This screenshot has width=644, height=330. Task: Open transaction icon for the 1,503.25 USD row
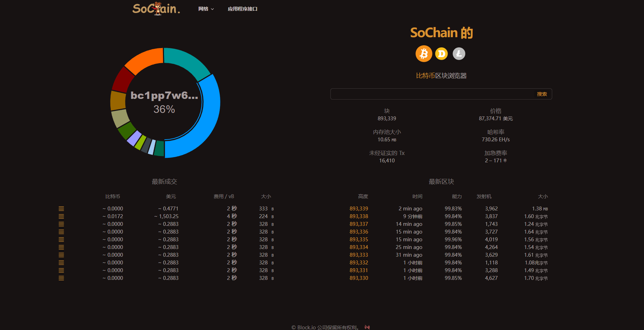click(61, 216)
